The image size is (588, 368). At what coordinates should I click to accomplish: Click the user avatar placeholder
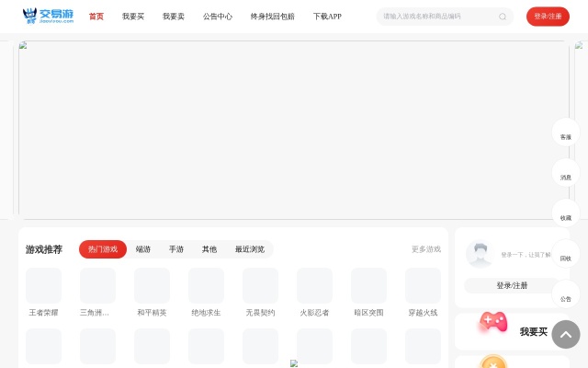[x=479, y=254]
